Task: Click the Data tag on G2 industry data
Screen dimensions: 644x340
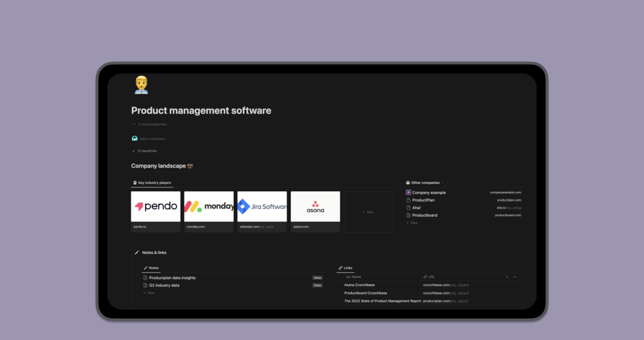Action: point(317,285)
